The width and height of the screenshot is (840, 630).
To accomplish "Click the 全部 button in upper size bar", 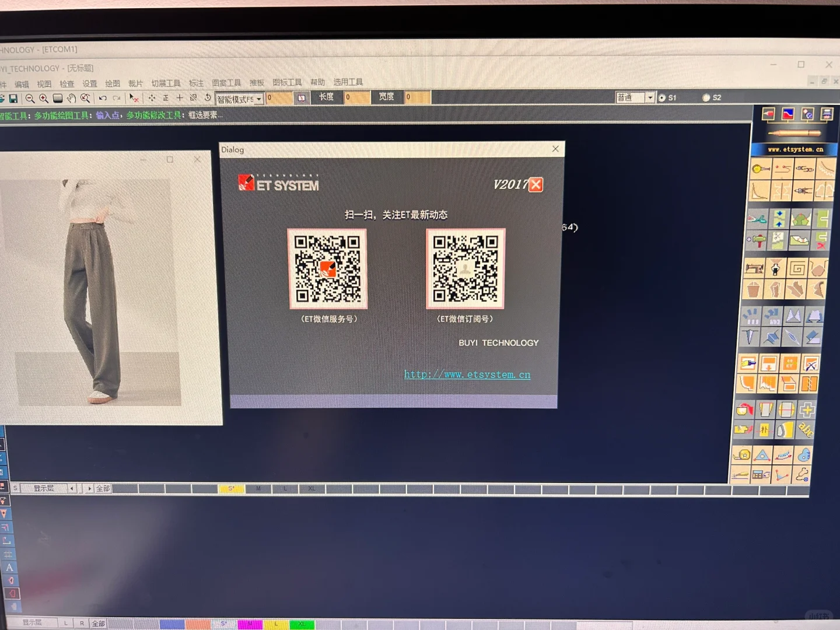I will coord(103,488).
